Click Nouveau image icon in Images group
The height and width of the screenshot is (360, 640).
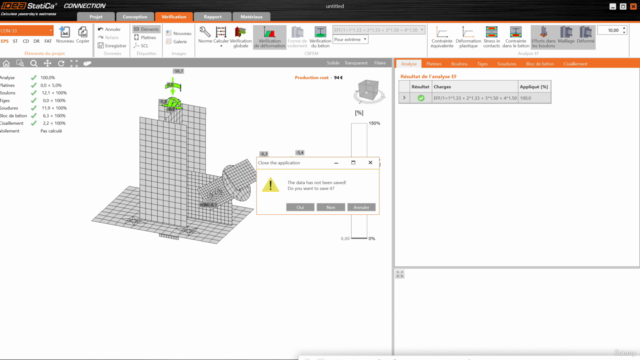[169, 33]
